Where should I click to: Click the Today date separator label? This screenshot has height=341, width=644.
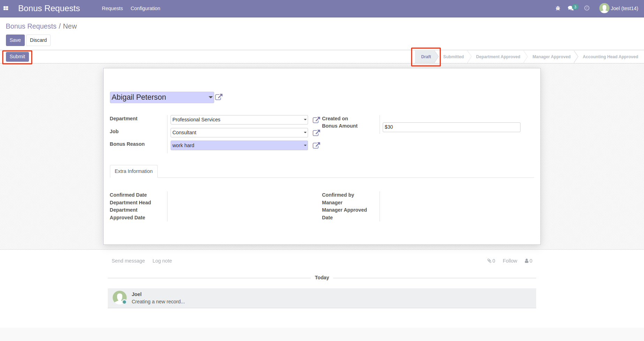322,278
